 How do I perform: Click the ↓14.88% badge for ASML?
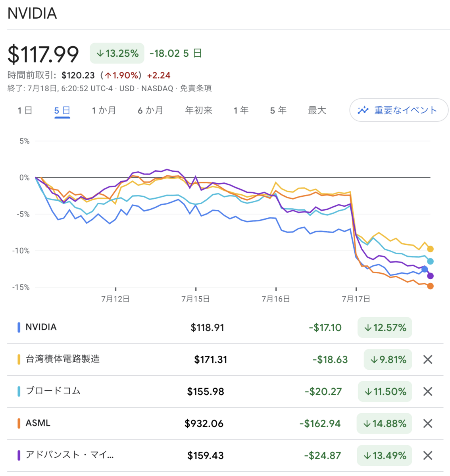click(x=384, y=423)
